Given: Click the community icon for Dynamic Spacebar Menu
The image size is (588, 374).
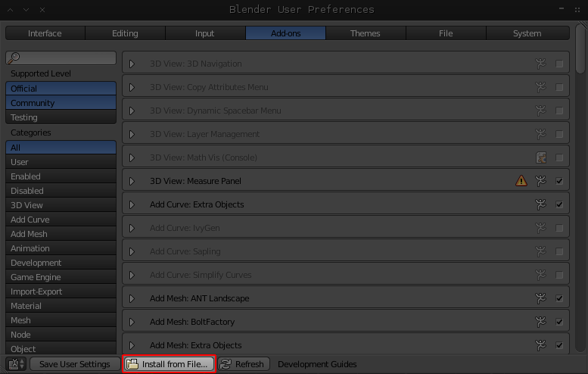Looking at the screenshot, I should pyautogui.click(x=540, y=111).
